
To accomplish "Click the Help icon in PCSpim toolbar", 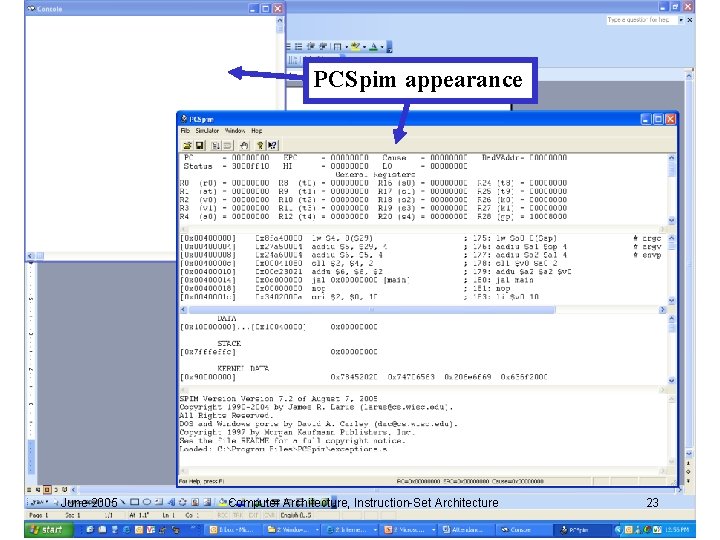I will click(260, 146).
